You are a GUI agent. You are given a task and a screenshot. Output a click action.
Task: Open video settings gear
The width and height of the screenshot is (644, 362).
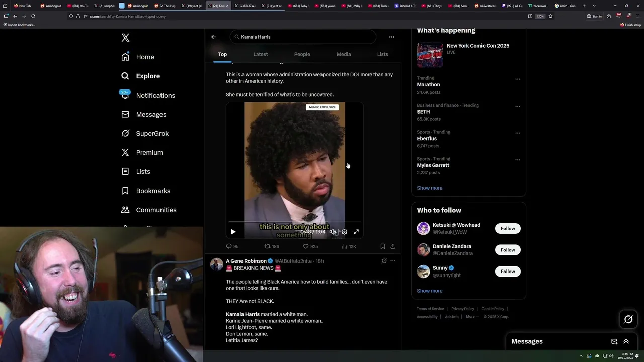click(x=344, y=232)
